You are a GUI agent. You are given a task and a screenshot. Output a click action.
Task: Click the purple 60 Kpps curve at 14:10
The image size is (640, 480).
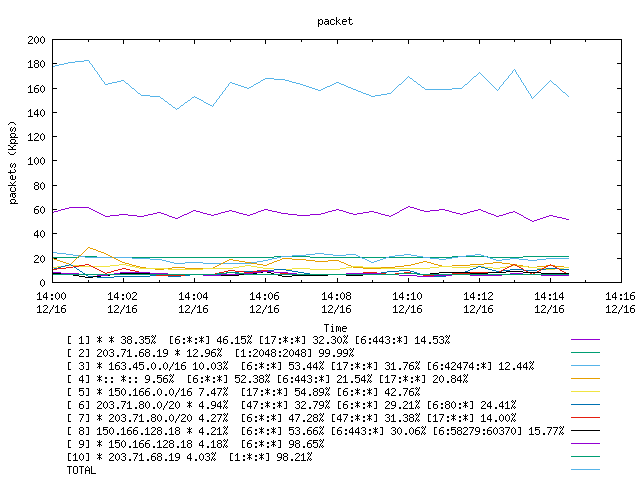pos(409,207)
